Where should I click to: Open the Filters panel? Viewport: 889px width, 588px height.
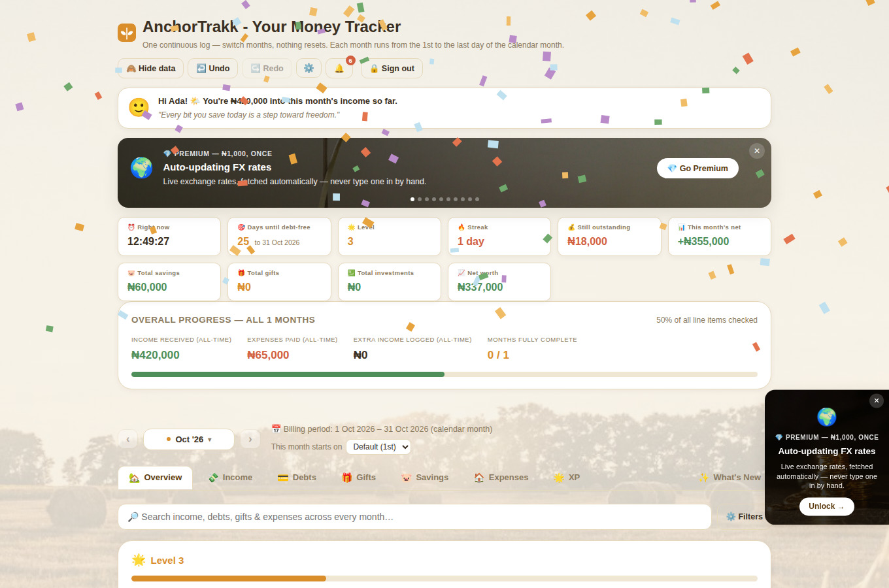[x=745, y=517]
